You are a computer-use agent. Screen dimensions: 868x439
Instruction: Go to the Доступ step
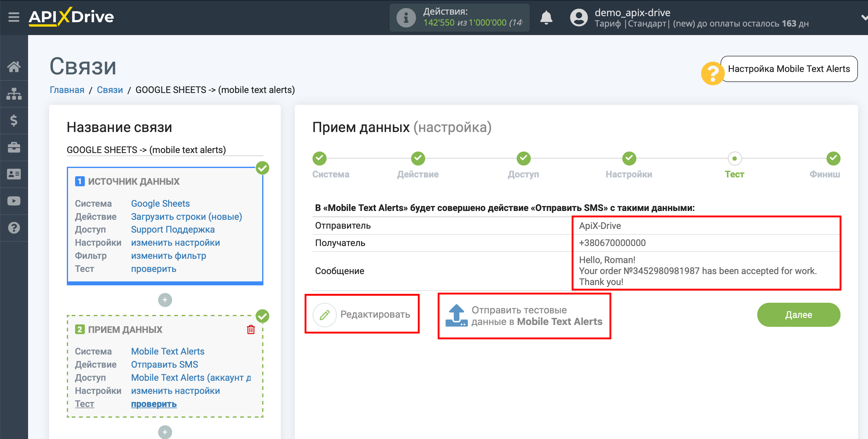coord(523,158)
